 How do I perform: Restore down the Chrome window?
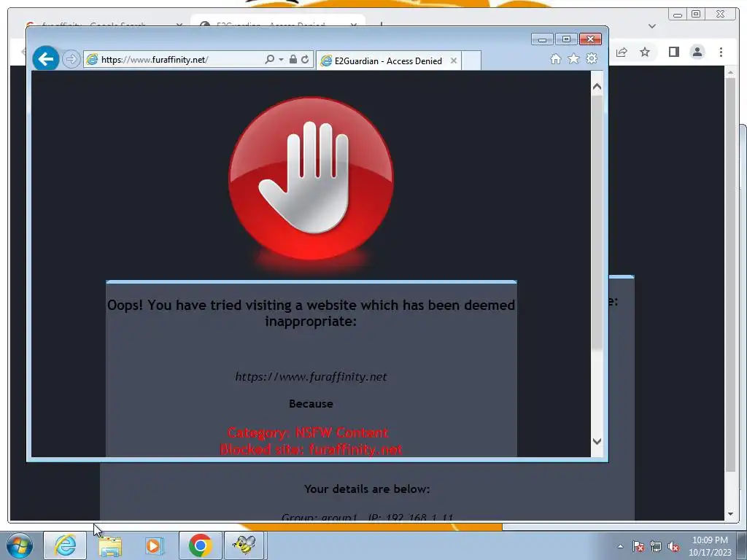click(x=696, y=15)
